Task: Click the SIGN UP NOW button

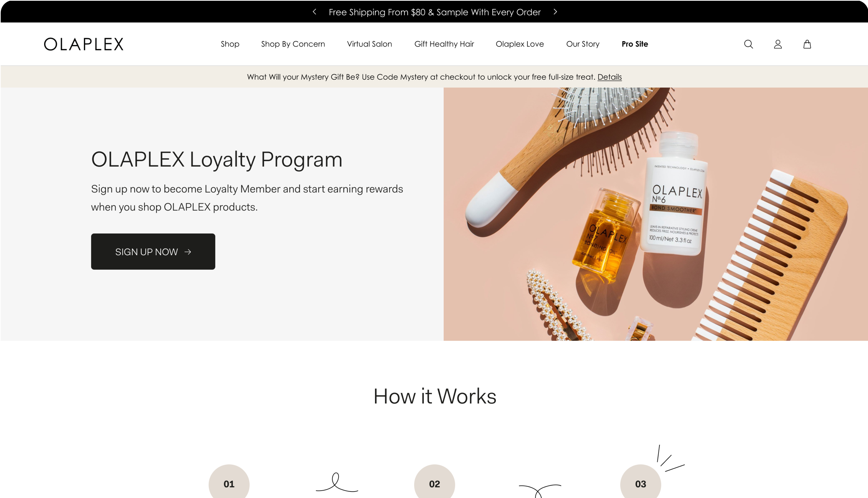Action: [x=153, y=251]
